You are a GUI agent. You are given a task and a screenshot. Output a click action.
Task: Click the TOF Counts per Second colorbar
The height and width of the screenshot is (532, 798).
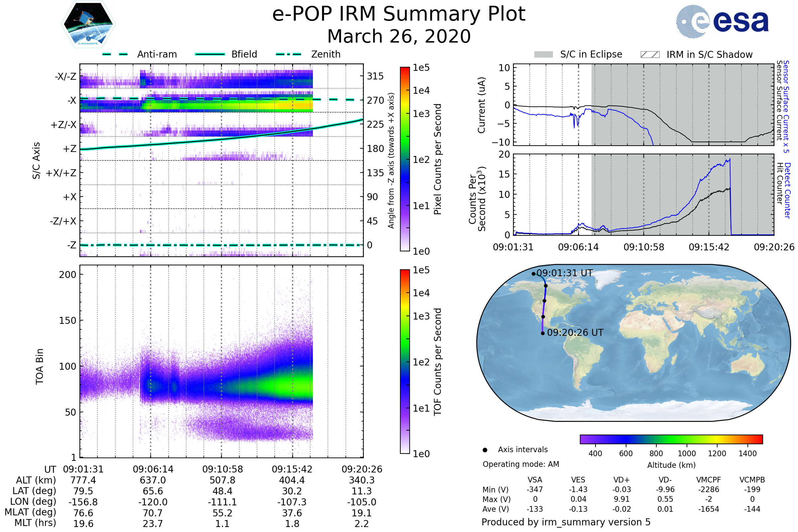[x=405, y=362]
